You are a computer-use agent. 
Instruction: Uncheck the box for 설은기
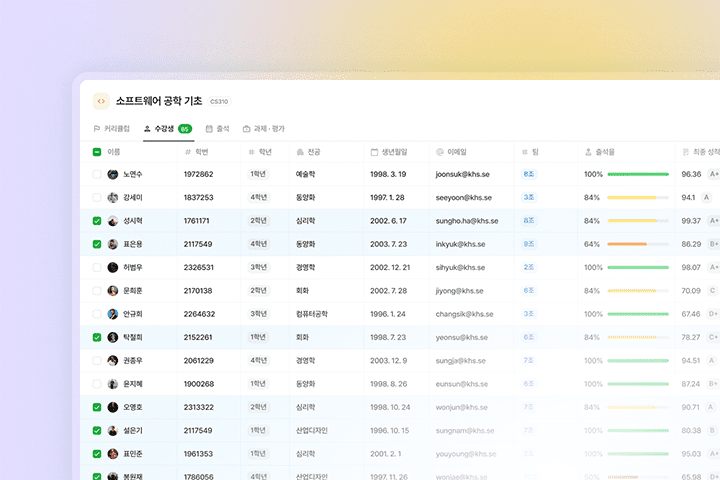(x=97, y=430)
